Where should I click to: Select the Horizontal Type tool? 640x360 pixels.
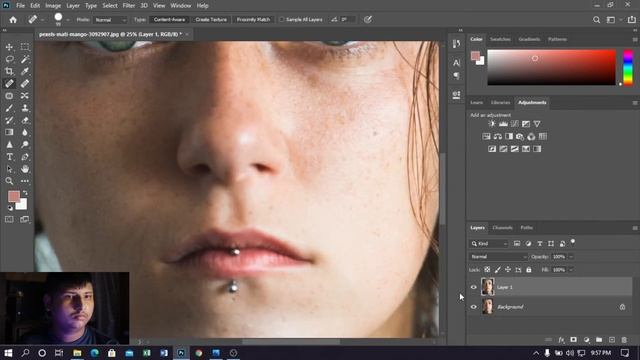pyautogui.click(x=9, y=157)
